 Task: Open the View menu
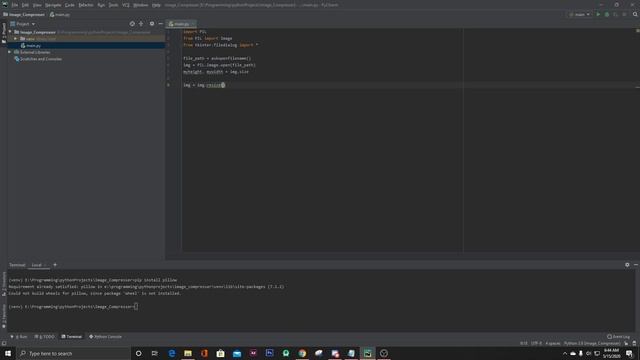37,5
